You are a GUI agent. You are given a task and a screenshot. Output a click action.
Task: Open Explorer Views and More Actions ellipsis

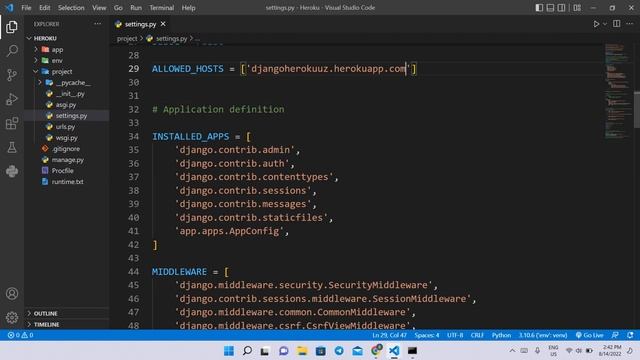click(x=98, y=24)
